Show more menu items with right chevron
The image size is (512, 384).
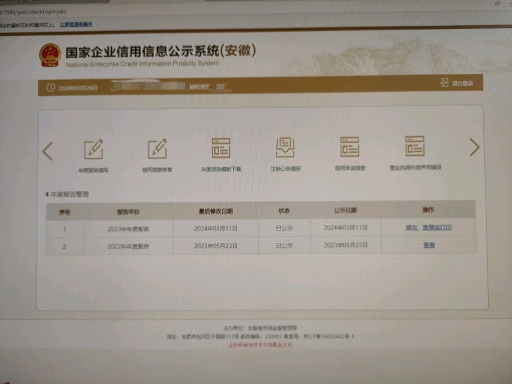tap(474, 147)
